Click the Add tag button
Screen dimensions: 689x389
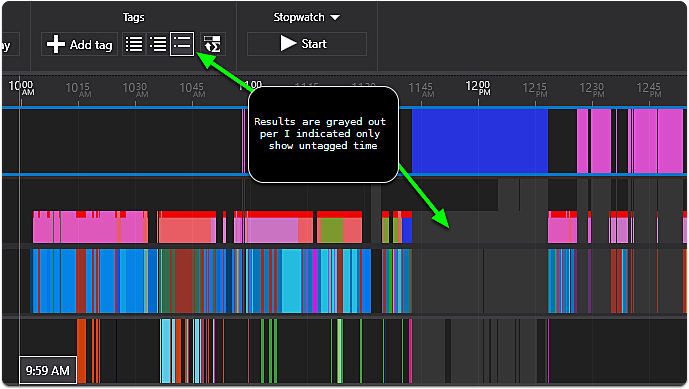pos(79,44)
